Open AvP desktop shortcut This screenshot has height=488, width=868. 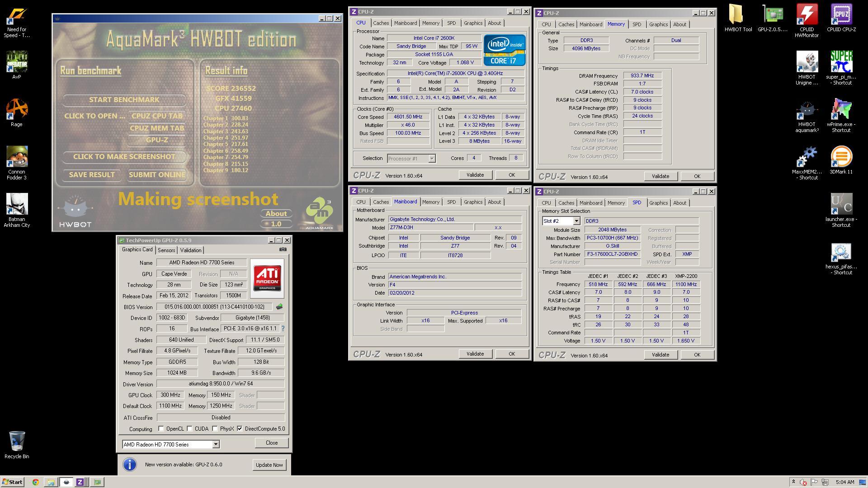click(x=17, y=65)
